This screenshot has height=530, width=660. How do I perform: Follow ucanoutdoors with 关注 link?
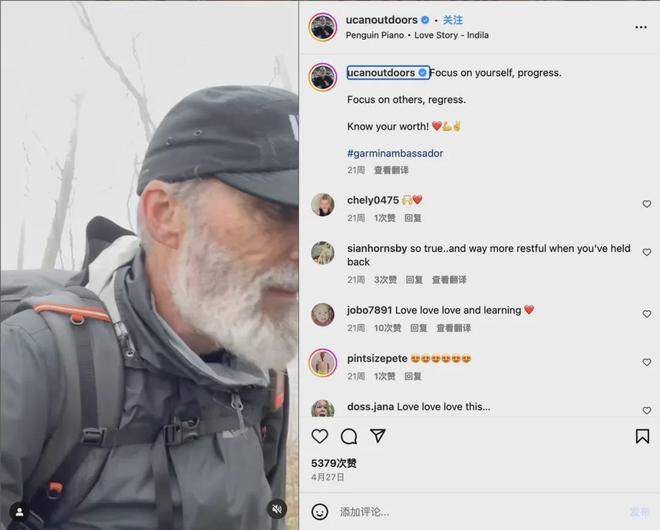453,20
